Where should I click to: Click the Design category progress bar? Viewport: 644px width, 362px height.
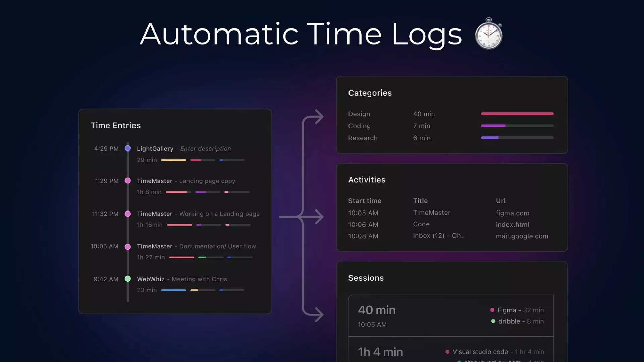click(517, 114)
